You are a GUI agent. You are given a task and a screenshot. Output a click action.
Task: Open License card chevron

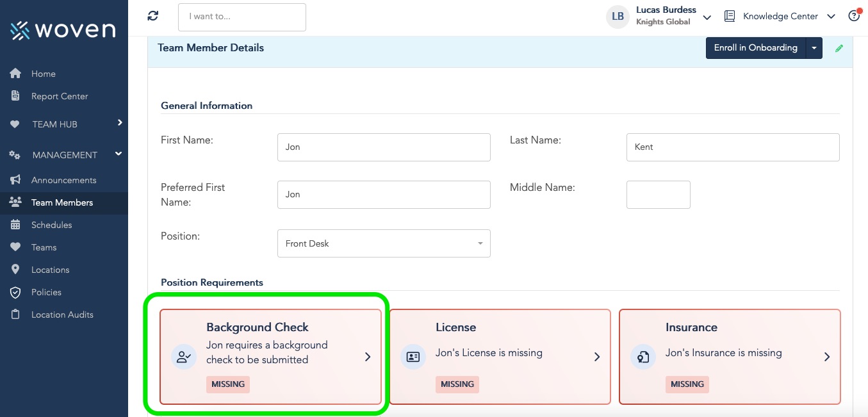pos(597,357)
